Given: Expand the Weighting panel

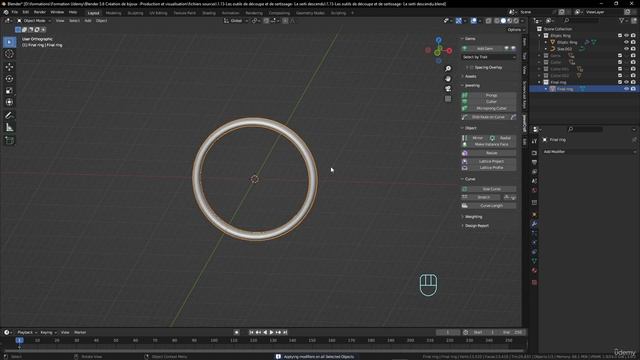Looking at the screenshot, I should tap(472, 217).
